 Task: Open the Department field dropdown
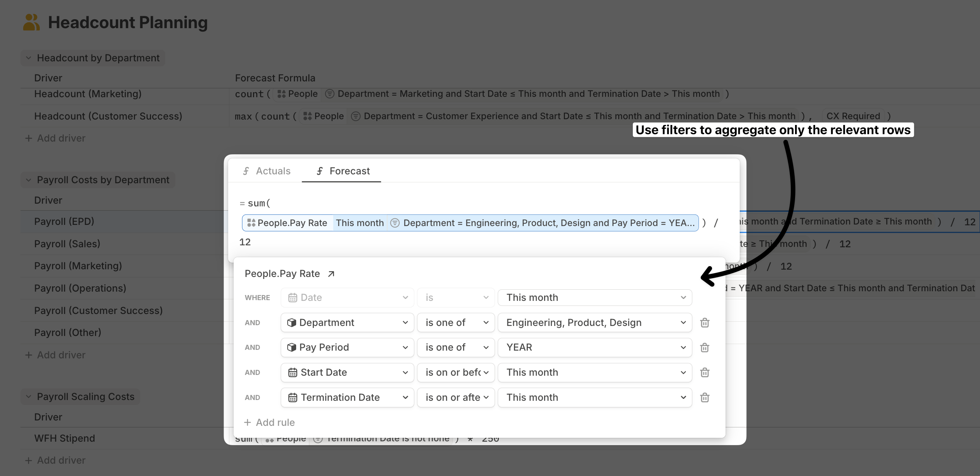click(x=347, y=322)
